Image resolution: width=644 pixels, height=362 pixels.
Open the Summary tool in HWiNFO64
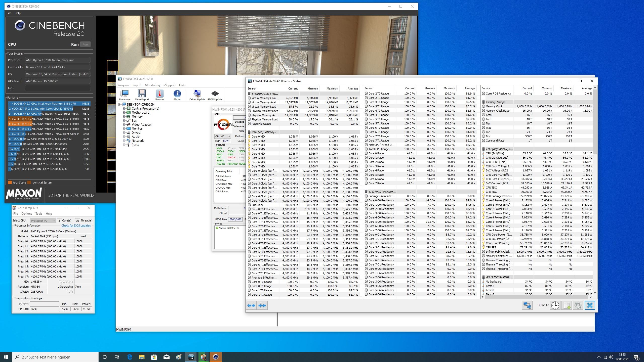(x=124, y=95)
